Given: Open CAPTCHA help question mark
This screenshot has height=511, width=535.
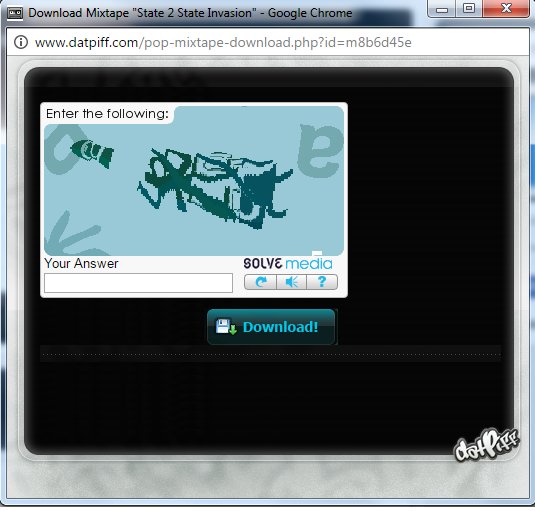Looking at the screenshot, I should [322, 282].
